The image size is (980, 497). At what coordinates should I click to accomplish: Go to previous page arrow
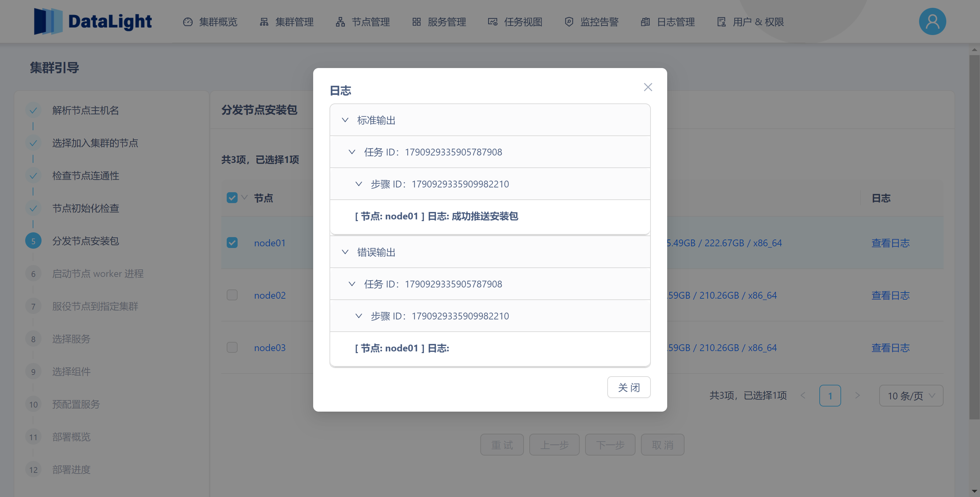803,396
